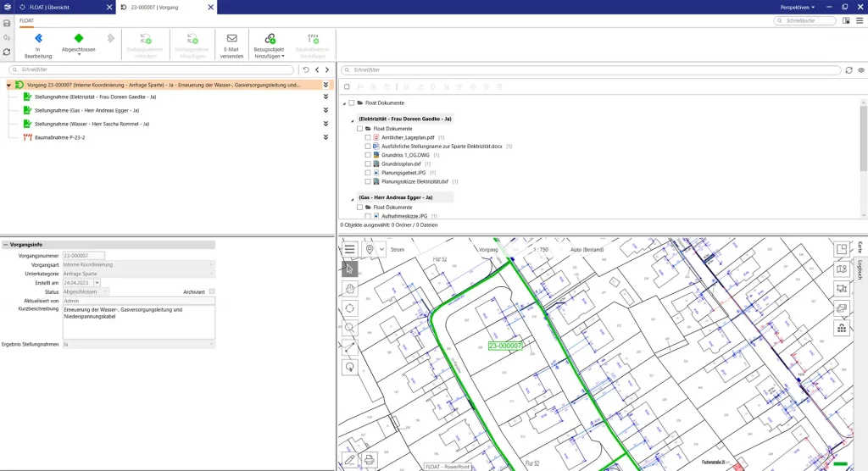The height and width of the screenshot is (471, 868).
Task: Open the map hamburger menu
Action: point(350,249)
